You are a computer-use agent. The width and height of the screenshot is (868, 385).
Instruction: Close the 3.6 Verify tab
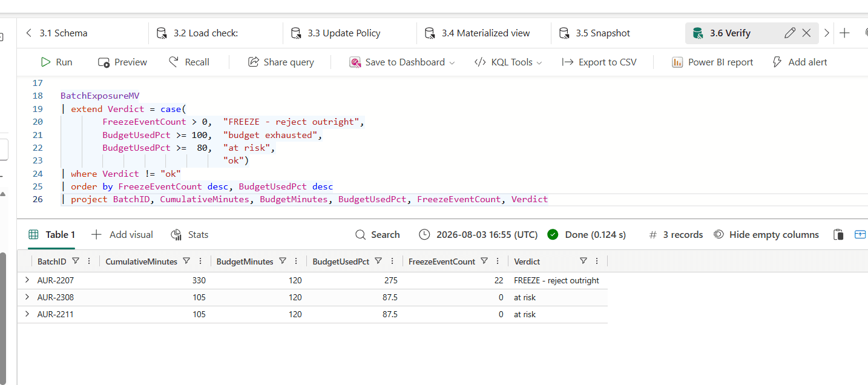point(806,33)
